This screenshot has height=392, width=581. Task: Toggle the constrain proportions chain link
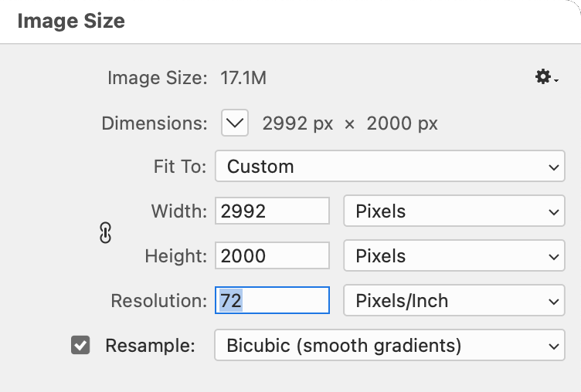(x=106, y=233)
